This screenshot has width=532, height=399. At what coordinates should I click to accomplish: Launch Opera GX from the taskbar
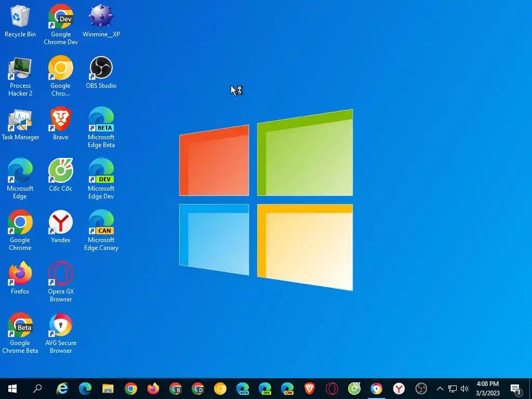(332, 389)
